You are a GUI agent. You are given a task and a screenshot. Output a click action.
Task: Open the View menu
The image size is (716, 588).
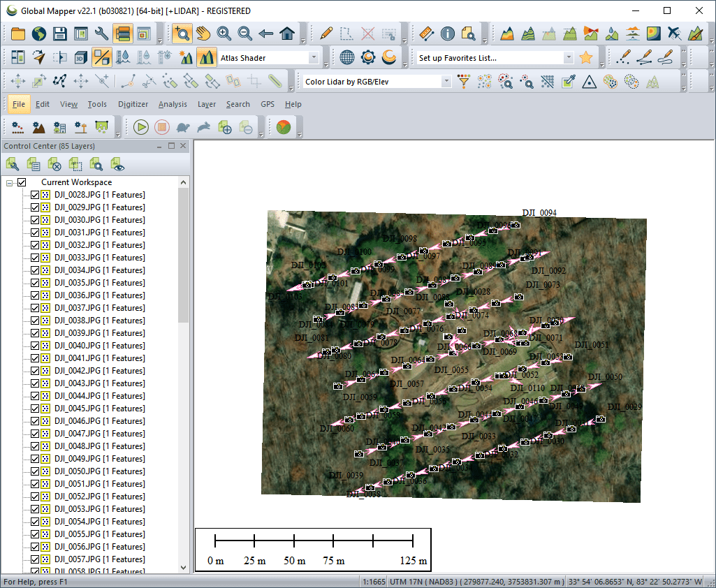(68, 104)
